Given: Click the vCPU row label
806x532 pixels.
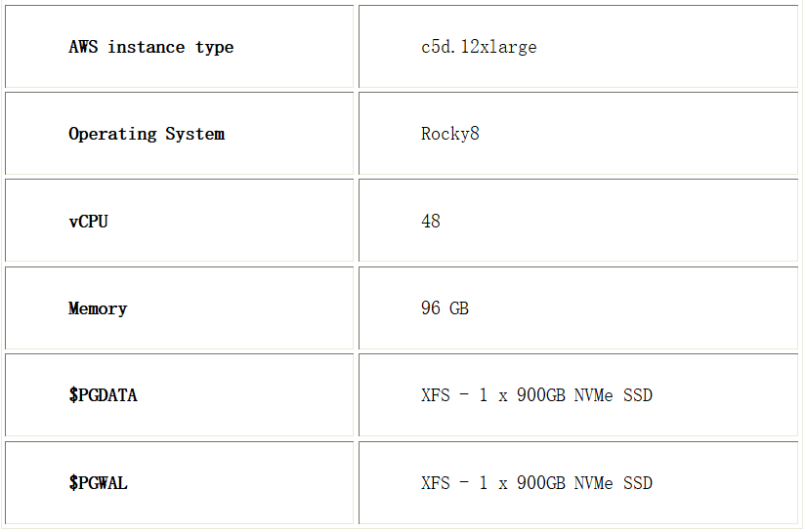Looking at the screenshot, I should point(88,222).
